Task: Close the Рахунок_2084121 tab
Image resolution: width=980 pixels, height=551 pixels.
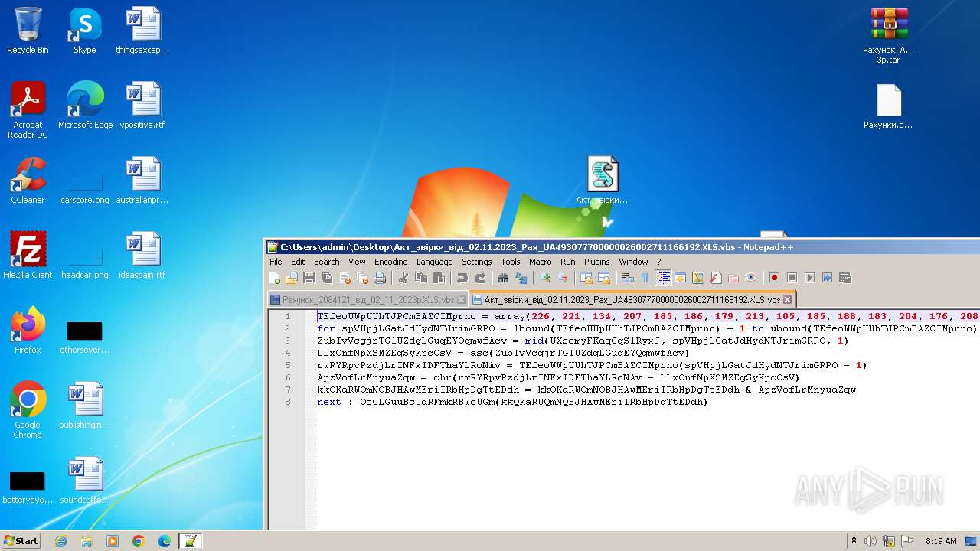Action: (461, 300)
